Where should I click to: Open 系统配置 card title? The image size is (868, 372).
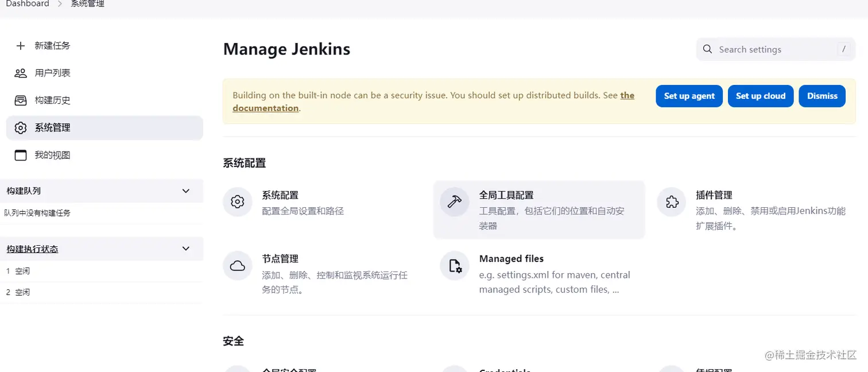click(x=280, y=195)
